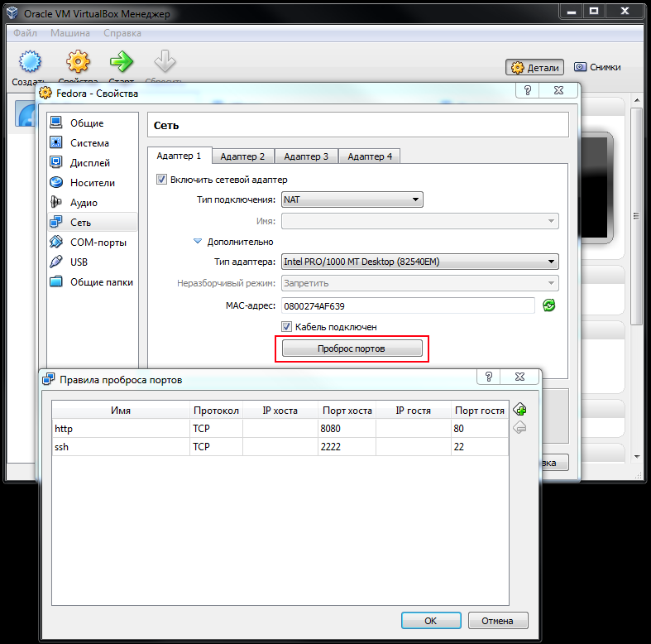
Task: Open USB settings category
Action: (93, 262)
